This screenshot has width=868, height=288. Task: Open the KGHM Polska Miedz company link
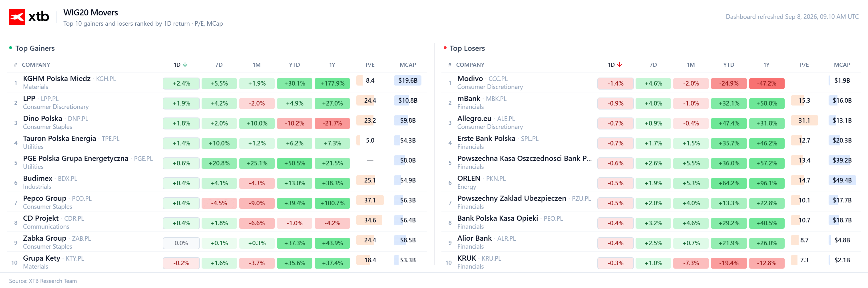57,78
